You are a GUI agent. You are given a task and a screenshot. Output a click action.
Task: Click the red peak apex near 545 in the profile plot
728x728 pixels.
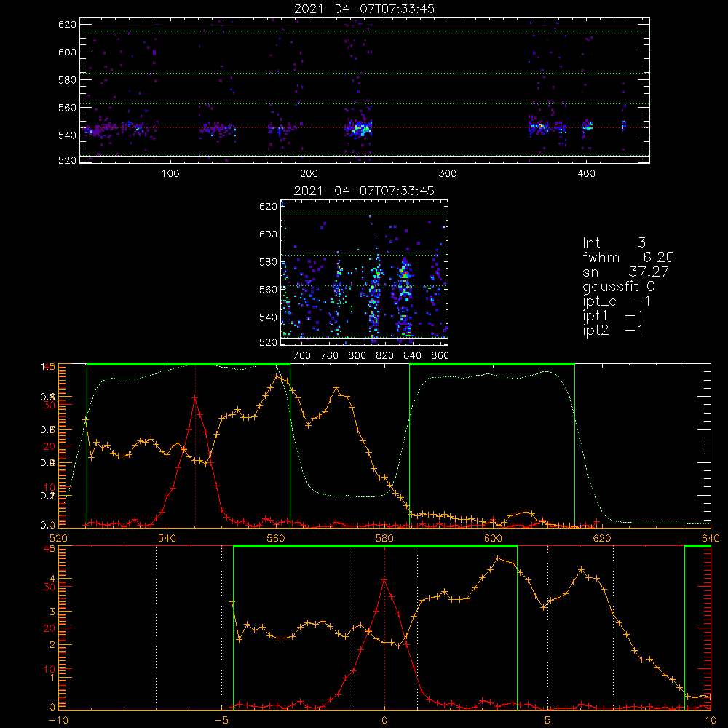click(195, 397)
